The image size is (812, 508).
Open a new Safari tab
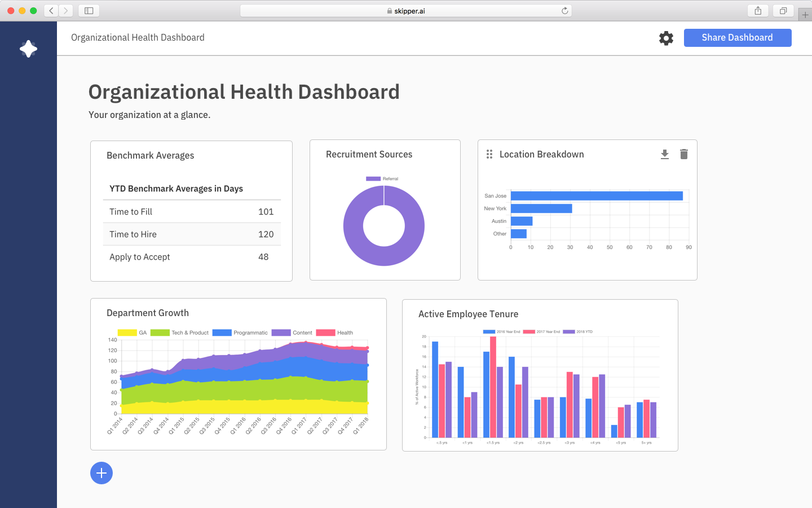(805, 15)
